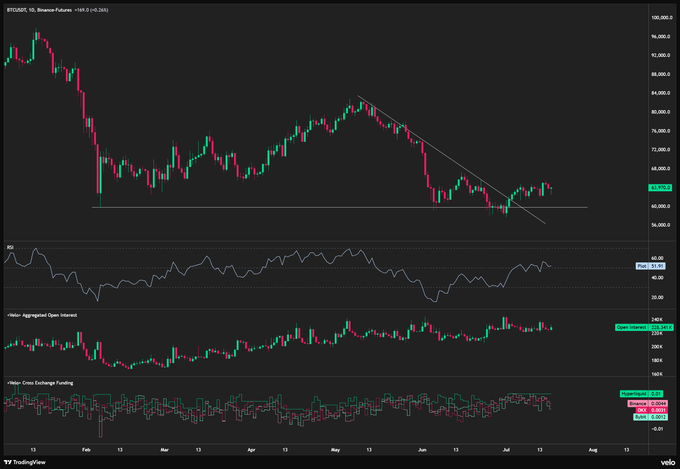Select the Velo Cross Exchange Funding label
Screen dimensions: 680x469
pyautogui.click(x=40, y=383)
